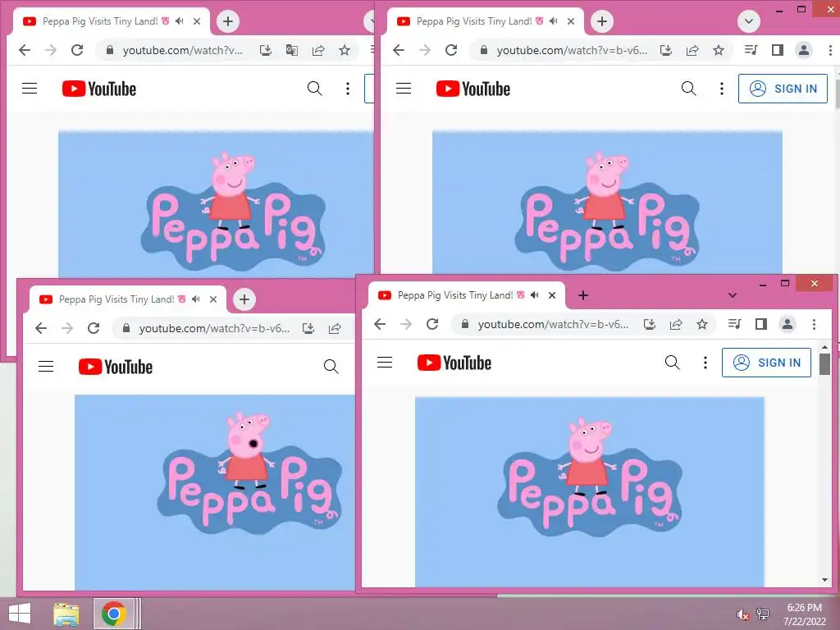Go back in the bottom-right Chrome window

(x=380, y=324)
